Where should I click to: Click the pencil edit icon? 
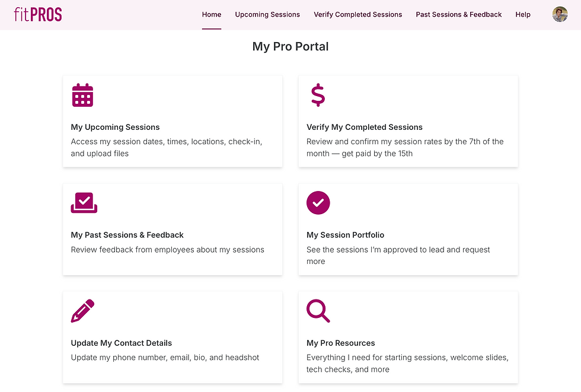click(x=82, y=311)
